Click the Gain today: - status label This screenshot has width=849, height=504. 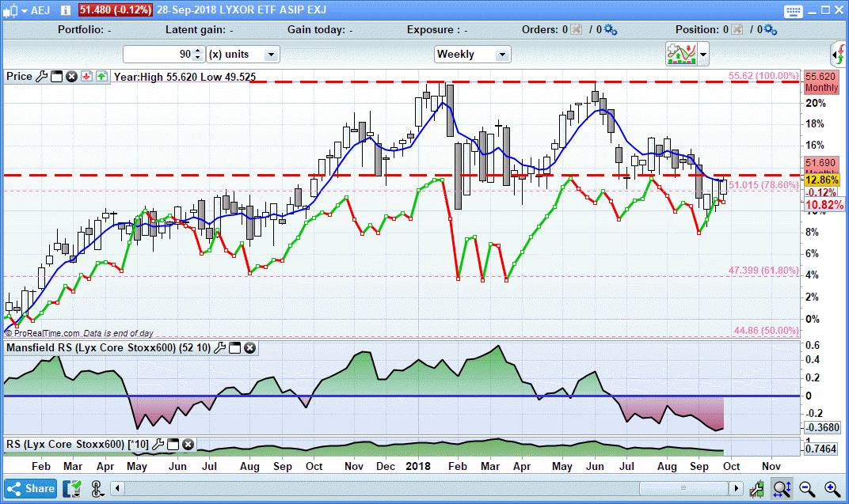[x=320, y=30]
